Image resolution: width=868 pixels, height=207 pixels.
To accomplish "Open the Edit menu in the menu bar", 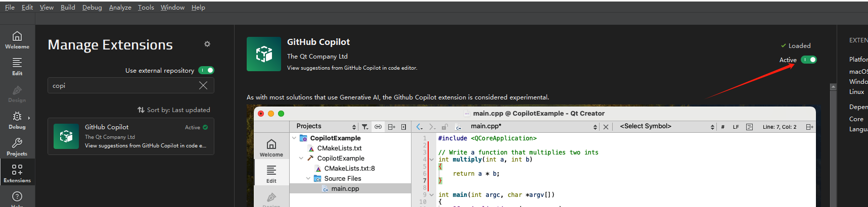I will pos(27,7).
